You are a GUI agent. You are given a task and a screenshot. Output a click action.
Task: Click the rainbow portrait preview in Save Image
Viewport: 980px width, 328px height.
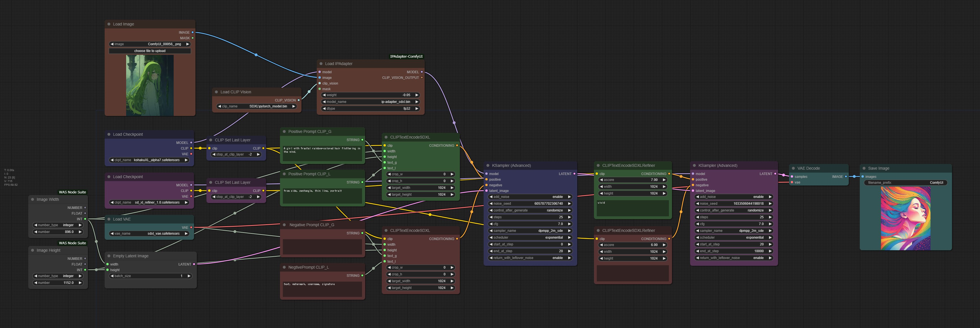[905, 218]
